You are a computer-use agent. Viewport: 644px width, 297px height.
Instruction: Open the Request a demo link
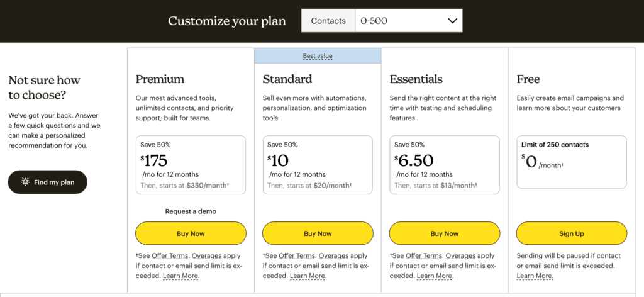pyautogui.click(x=191, y=211)
